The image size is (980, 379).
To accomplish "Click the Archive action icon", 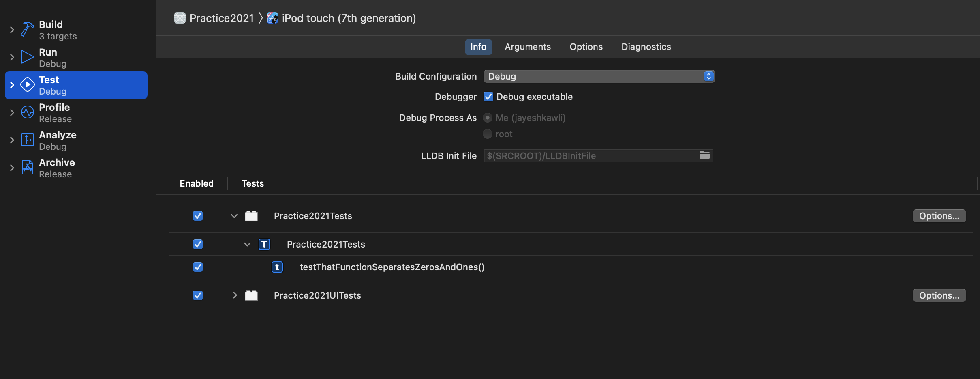I will [x=27, y=168].
